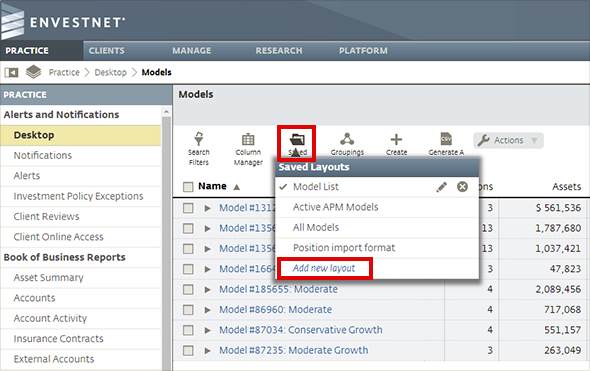Check the Model #86960 row checkbox

(188, 309)
